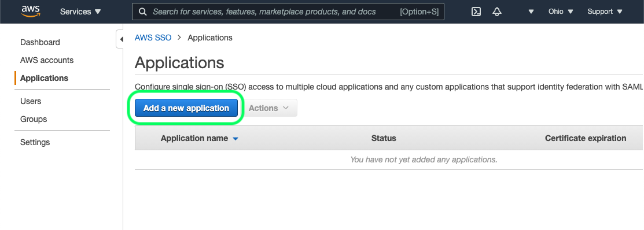This screenshot has height=230, width=644.
Task: Click the Certificate expiration column header
Action: click(x=586, y=138)
